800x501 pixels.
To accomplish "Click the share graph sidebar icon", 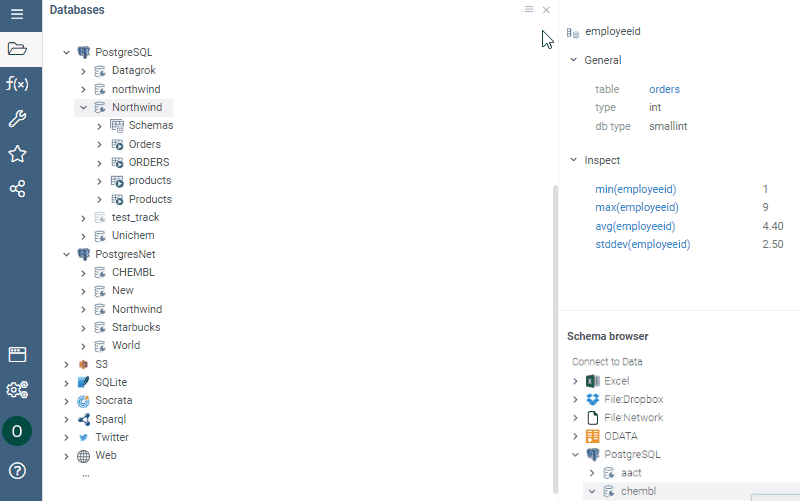I will coord(17,189).
